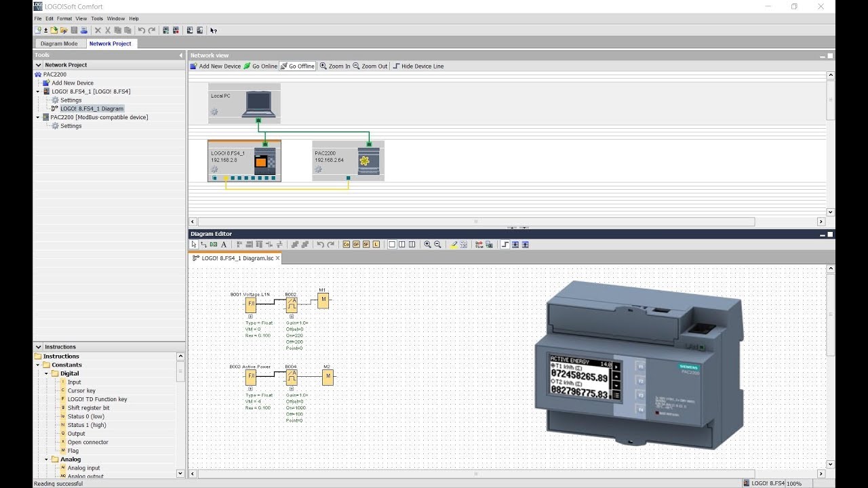Select the B001 Voltage L1N block

click(x=250, y=304)
